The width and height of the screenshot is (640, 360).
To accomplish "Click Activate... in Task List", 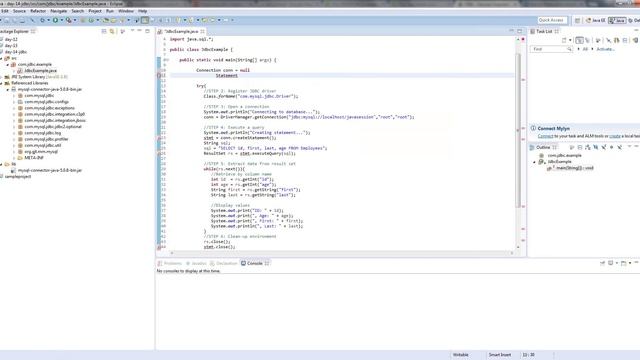I will pyautogui.click(x=606, y=49).
